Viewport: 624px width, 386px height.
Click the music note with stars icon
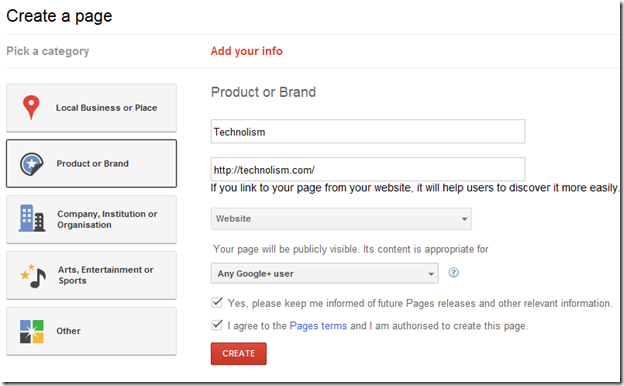[x=33, y=275]
